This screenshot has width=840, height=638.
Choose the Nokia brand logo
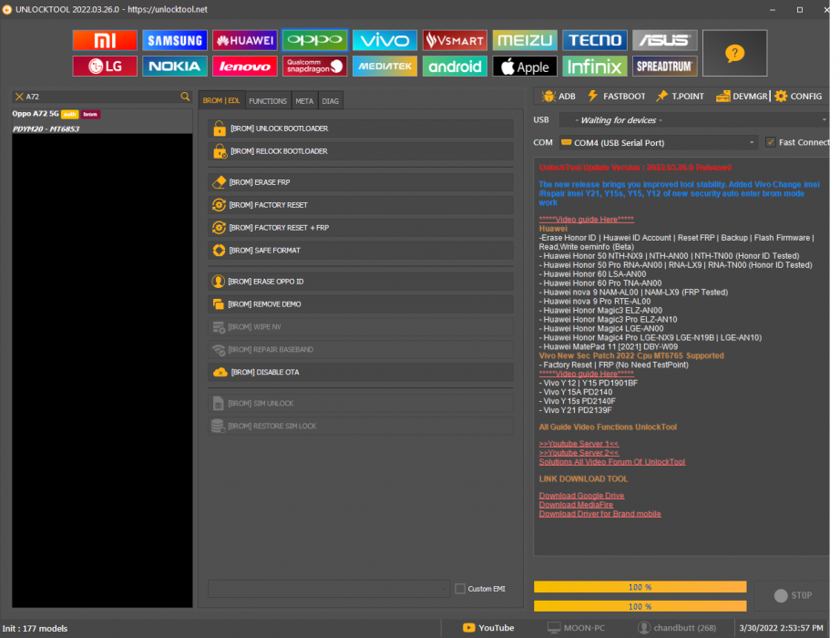tap(175, 66)
